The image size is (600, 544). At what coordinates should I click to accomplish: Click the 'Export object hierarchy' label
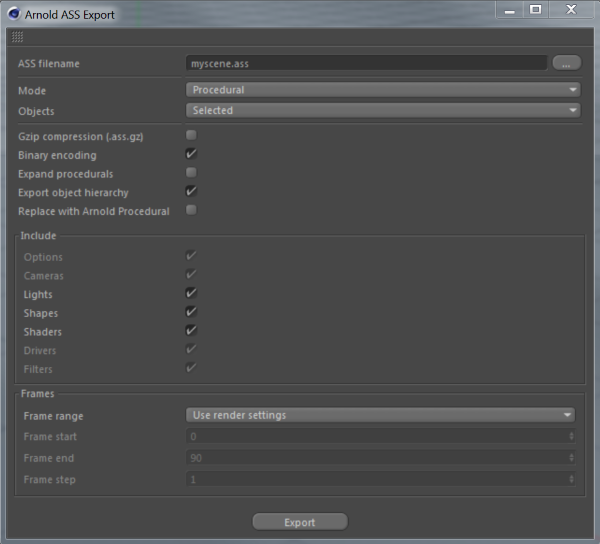73,193
